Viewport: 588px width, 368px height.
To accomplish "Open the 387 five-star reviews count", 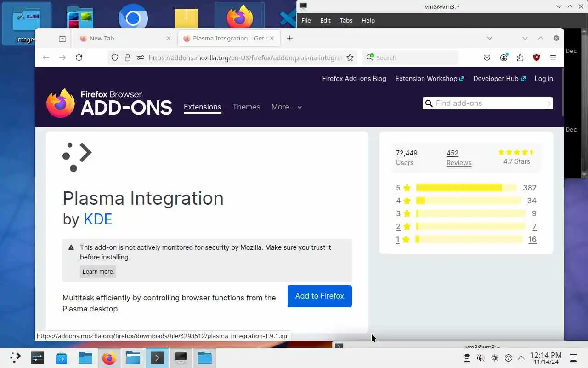I will [x=530, y=188].
